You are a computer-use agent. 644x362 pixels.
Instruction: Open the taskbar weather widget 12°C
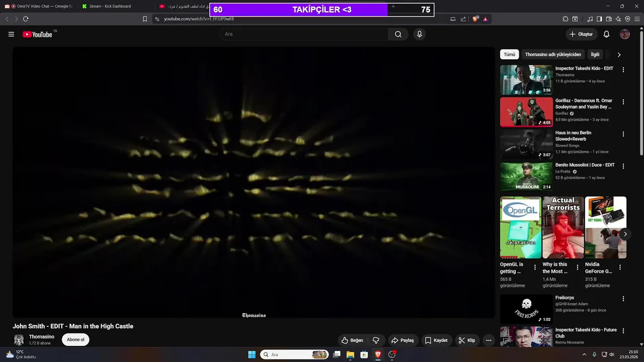point(21,354)
